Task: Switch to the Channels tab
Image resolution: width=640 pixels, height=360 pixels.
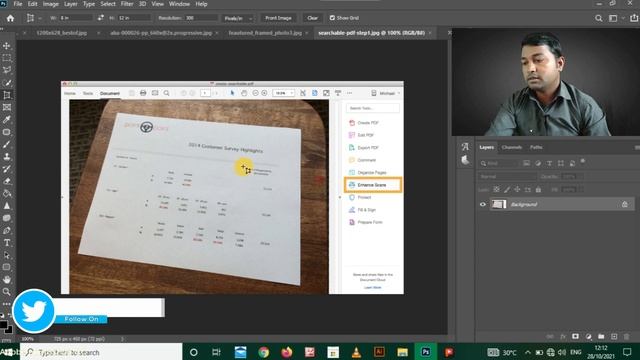Action: [x=512, y=147]
